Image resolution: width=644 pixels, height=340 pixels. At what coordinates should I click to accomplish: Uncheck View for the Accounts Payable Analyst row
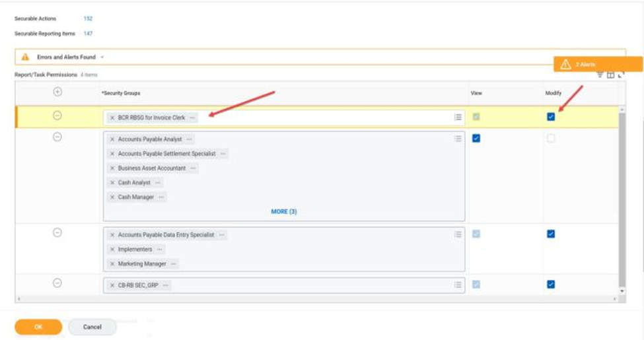476,139
